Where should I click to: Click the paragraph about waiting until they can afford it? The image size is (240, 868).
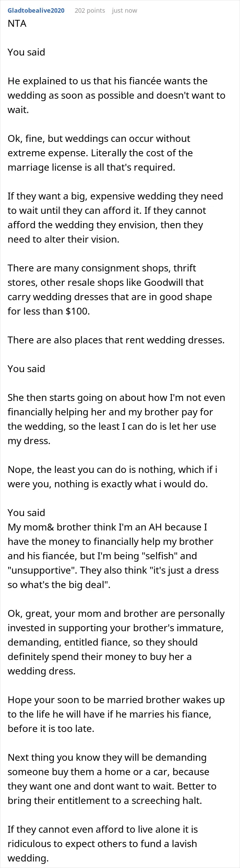(x=115, y=218)
